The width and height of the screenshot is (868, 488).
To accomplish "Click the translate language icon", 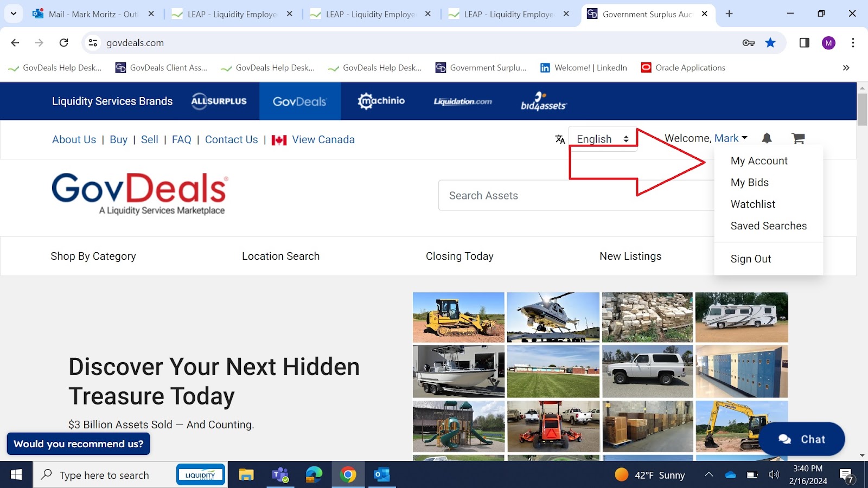I will 560,139.
